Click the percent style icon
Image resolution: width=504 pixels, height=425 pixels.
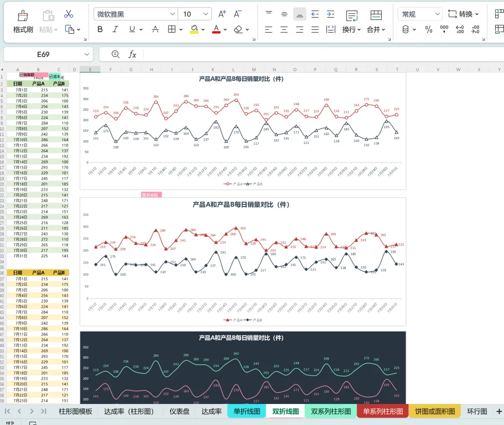[428, 29]
